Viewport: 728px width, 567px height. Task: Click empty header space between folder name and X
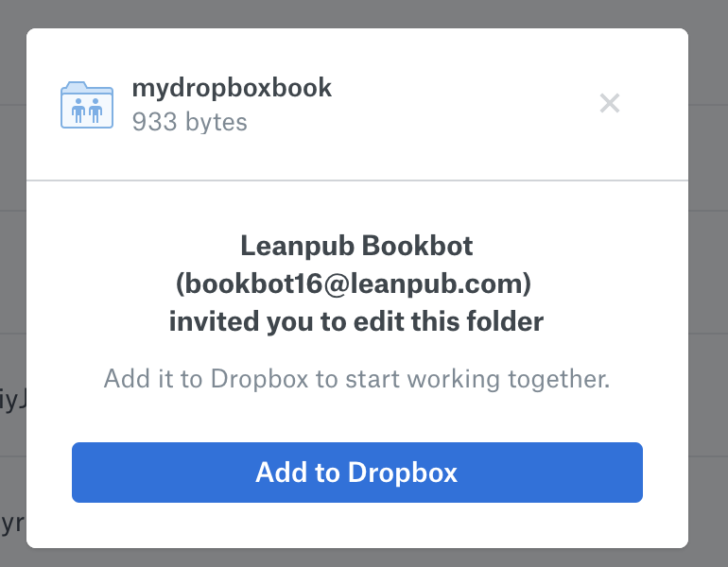pyautogui.click(x=463, y=103)
